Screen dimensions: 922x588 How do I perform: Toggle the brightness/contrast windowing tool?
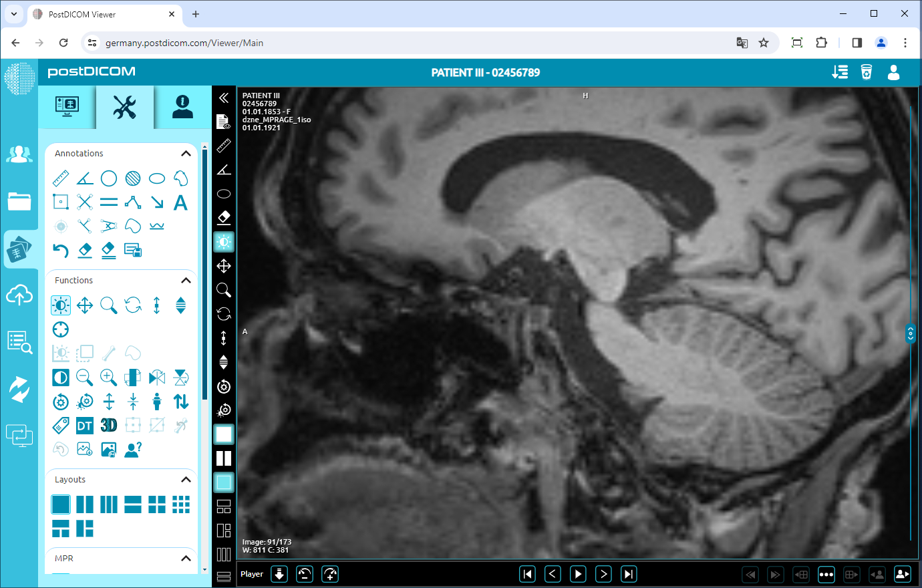[x=59, y=305]
